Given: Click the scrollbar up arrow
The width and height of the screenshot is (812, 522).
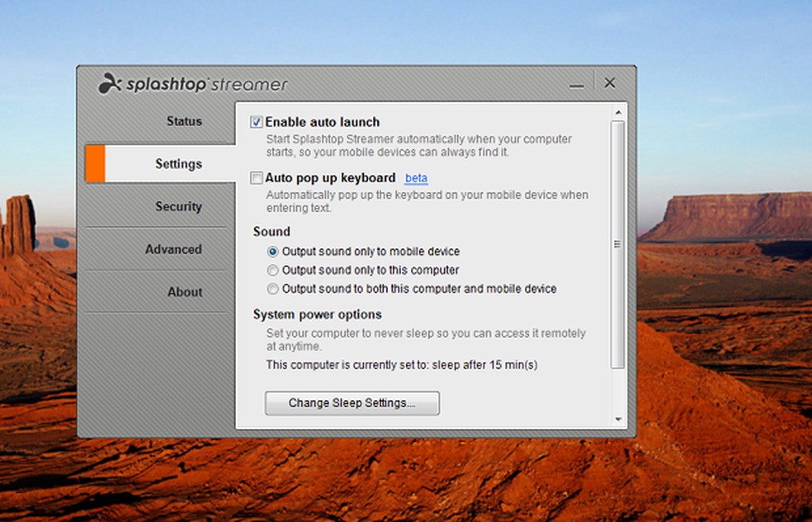Looking at the screenshot, I should (618, 112).
